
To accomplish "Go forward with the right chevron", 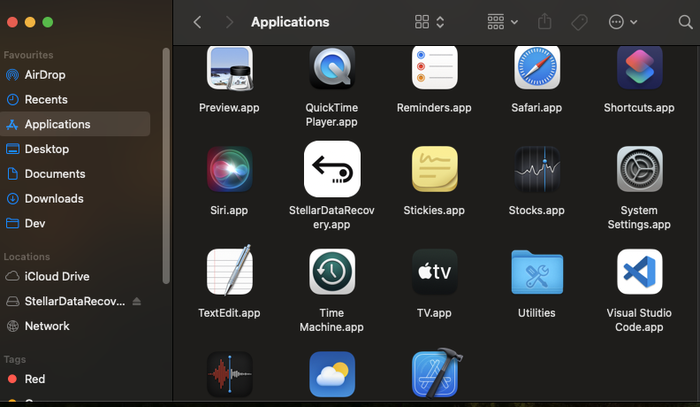I will (x=229, y=22).
